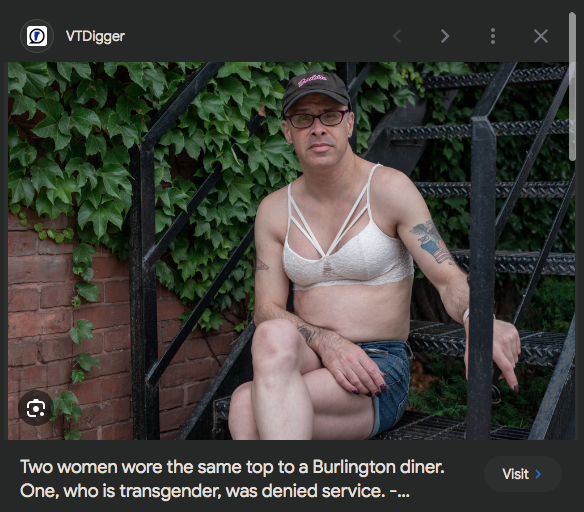Show more actions via vertical ellipsis

(x=493, y=36)
